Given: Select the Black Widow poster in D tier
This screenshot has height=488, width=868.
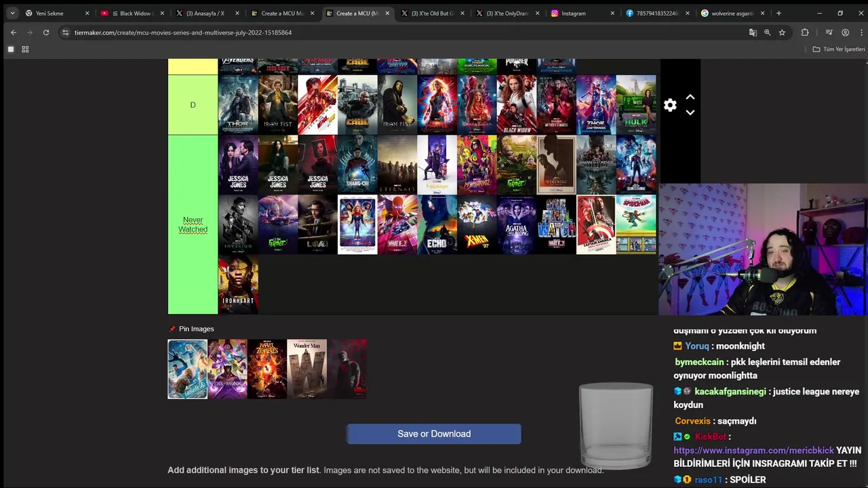Looking at the screenshot, I should click(517, 105).
